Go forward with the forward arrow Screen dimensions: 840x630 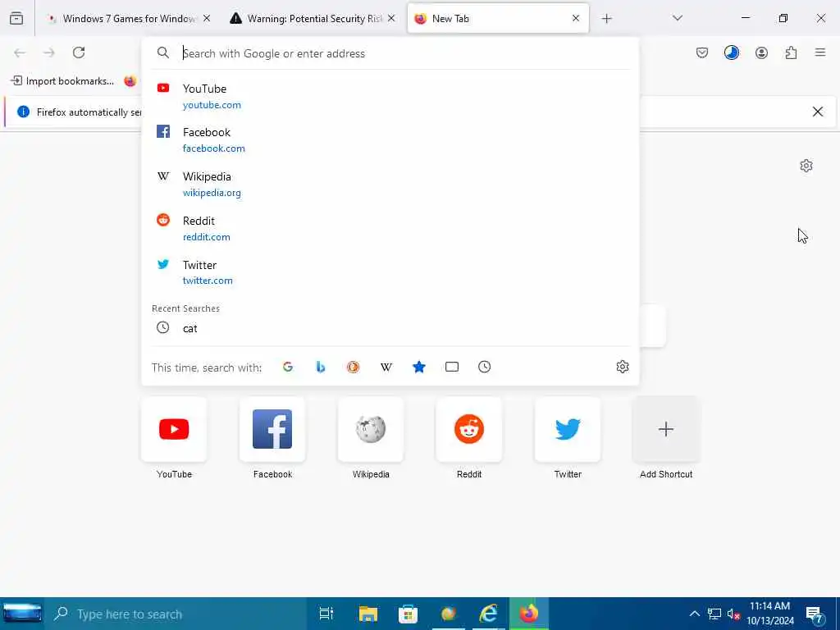(49, 52)
